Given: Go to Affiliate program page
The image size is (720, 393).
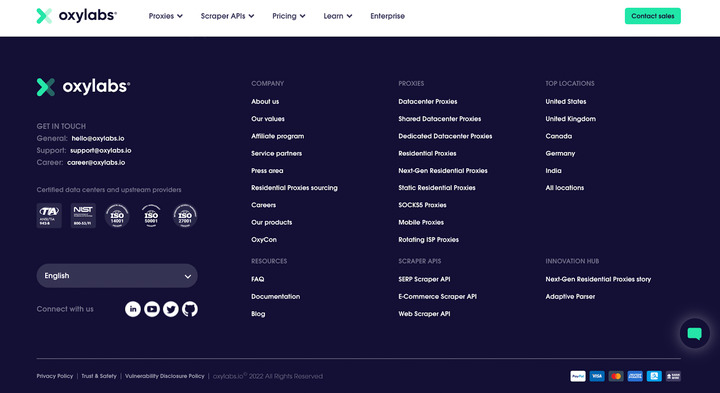Looking at the screenshot, I should pyautogui.click(x=277, y=136).
